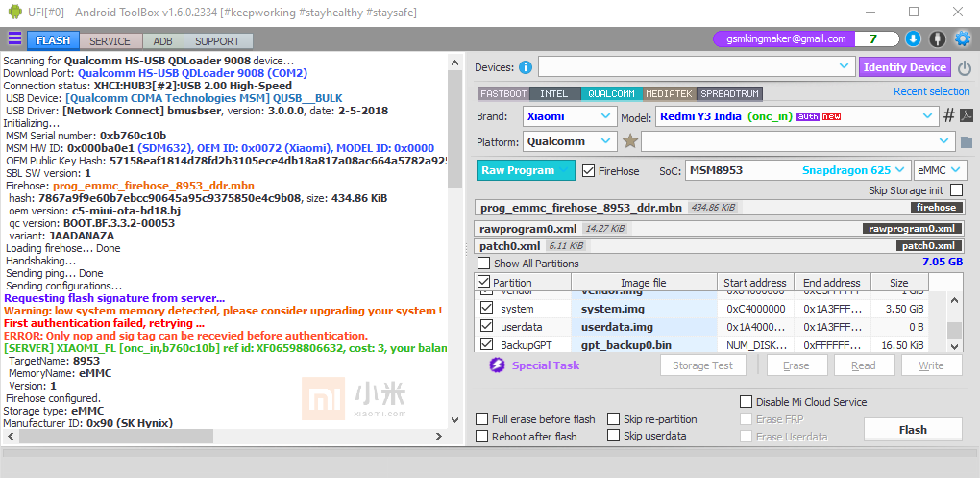
Task: Select the SPREADTRUM platform tab
Action: [729, 94]
